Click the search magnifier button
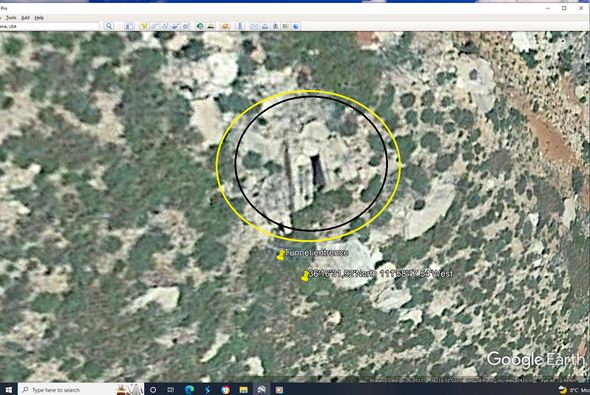The image size is (590, 395). (109, 26)
